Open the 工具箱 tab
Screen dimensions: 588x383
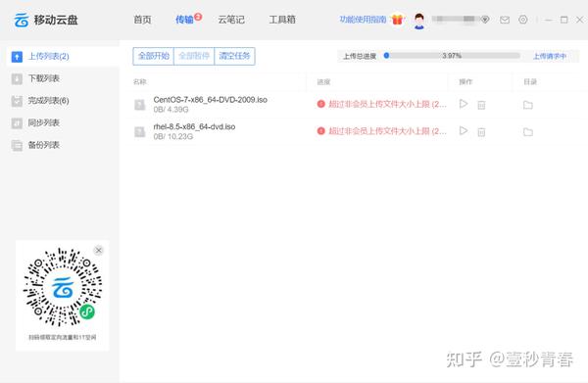click(x=282, y=20)
